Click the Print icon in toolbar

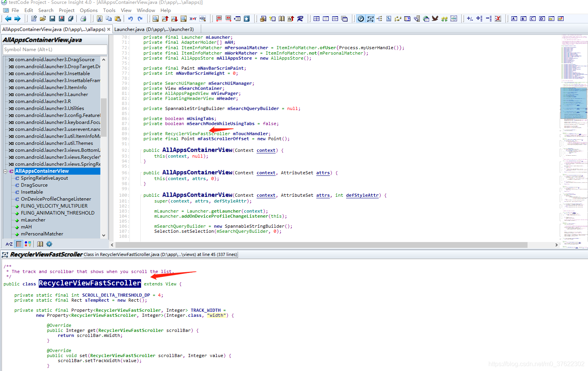point(83,19)
